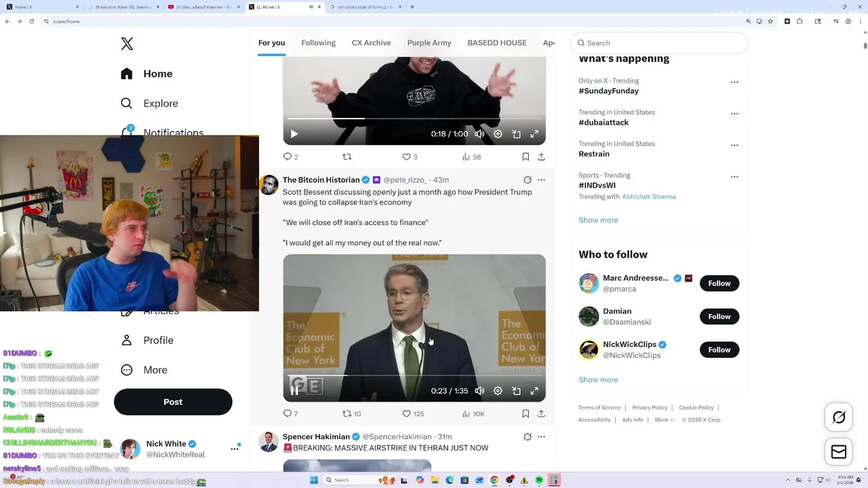Open more options for #dubaiattack trend
The width and height of the screenshot is (868, 488).
734,114
